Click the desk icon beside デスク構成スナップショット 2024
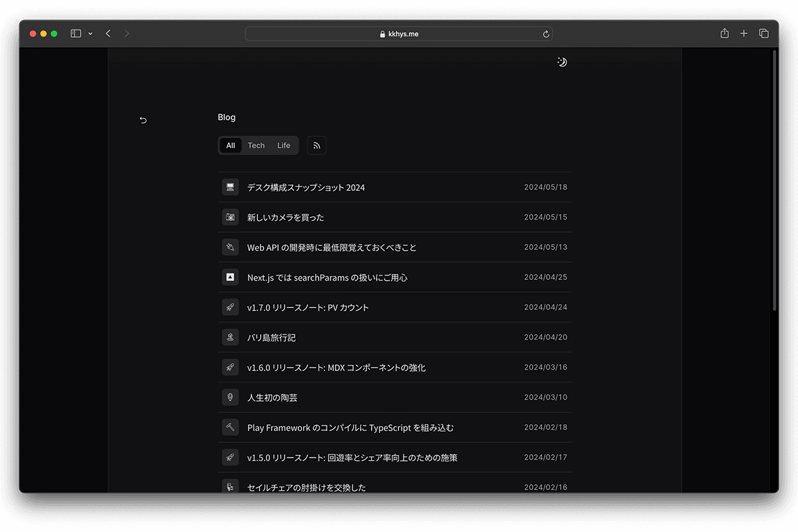The height and width of the screenshot is (532, 798). [x=230, y=187]
